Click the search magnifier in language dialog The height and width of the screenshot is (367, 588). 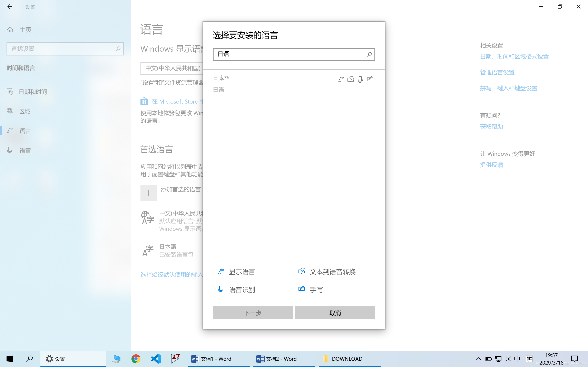[369, 54]
